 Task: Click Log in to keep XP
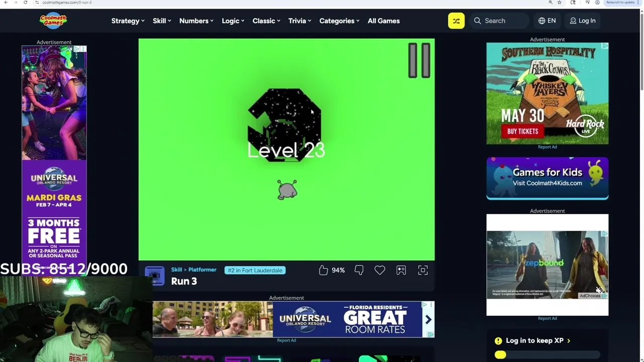point(538,340)
